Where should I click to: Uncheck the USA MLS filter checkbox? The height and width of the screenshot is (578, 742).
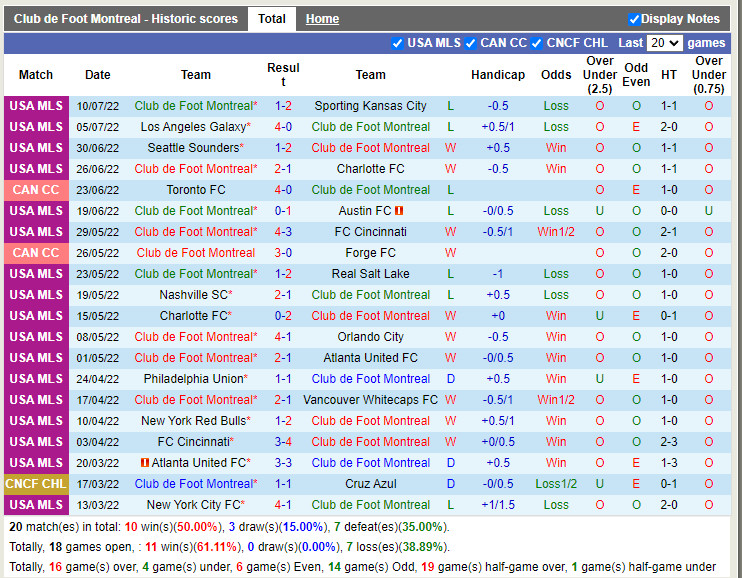click(x=398, y=43)
